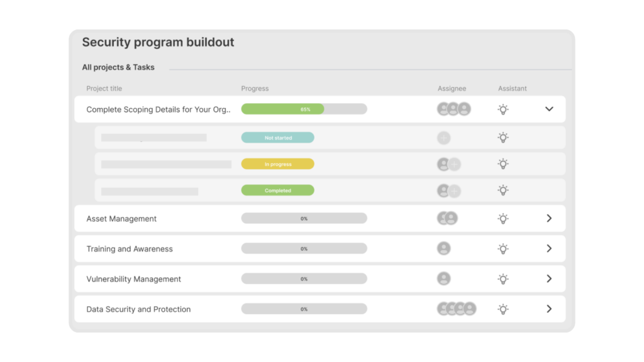Click the Vulnerability Management assistant lightbulb

click(x=503, y=279)
